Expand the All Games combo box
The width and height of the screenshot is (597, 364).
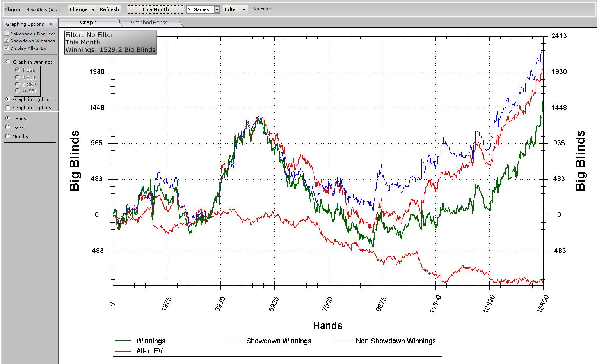coord(217,9)
